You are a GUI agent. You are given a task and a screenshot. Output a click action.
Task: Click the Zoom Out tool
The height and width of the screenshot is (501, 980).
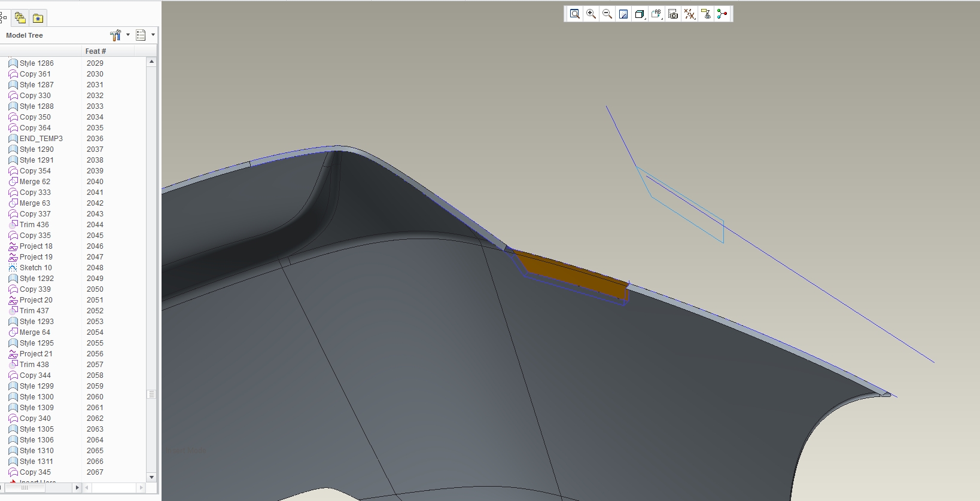[607, 14]
